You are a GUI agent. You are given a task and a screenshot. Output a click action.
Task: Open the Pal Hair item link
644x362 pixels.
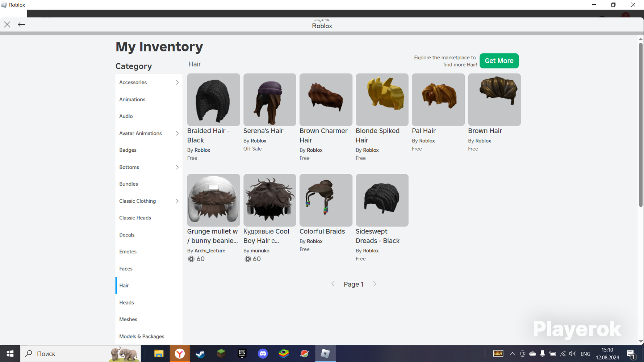click(424, 131)
